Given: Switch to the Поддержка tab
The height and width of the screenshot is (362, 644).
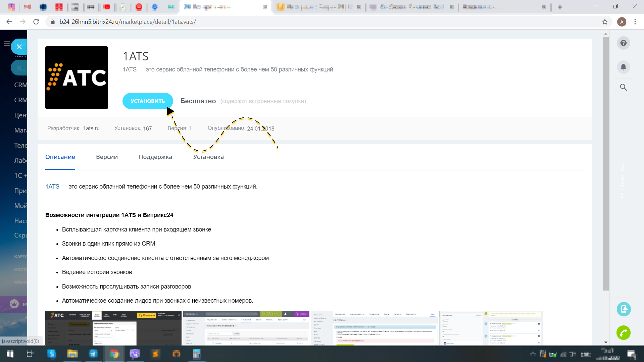Looking at the screenshot, I should [155, 157].
